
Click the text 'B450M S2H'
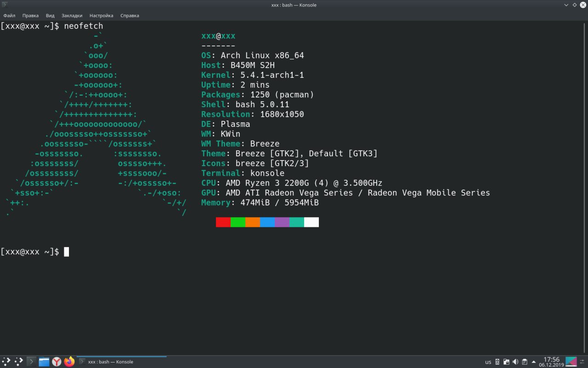pos(253,65)
